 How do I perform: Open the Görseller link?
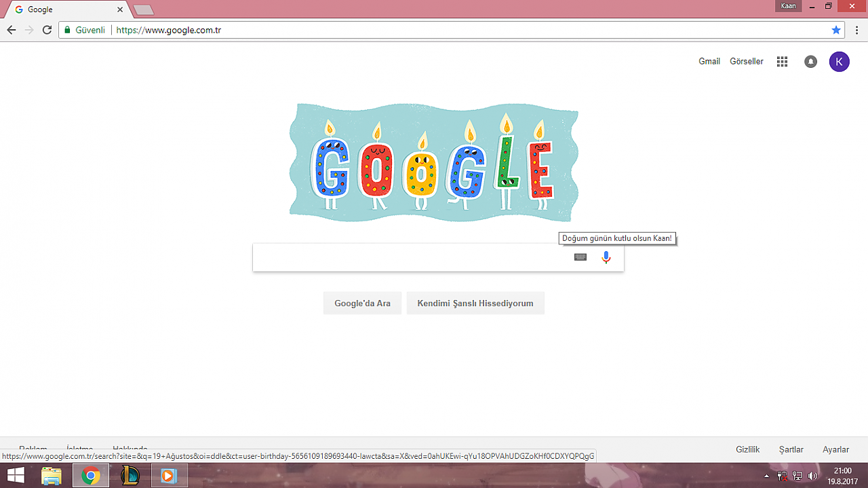747,61
